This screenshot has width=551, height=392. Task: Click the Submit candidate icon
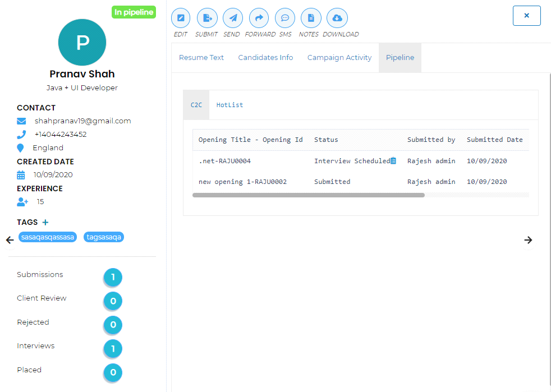coord(208,18)
